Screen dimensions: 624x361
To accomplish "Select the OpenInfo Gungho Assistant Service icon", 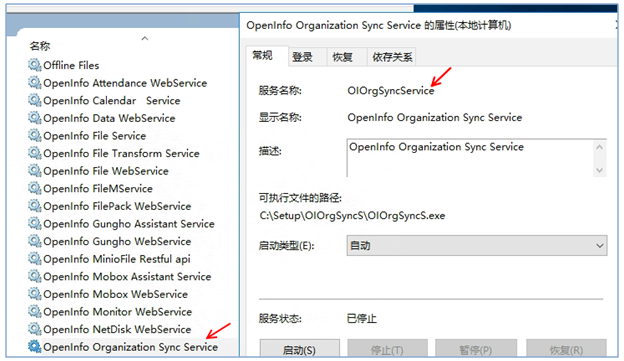I will pos(35,223).
